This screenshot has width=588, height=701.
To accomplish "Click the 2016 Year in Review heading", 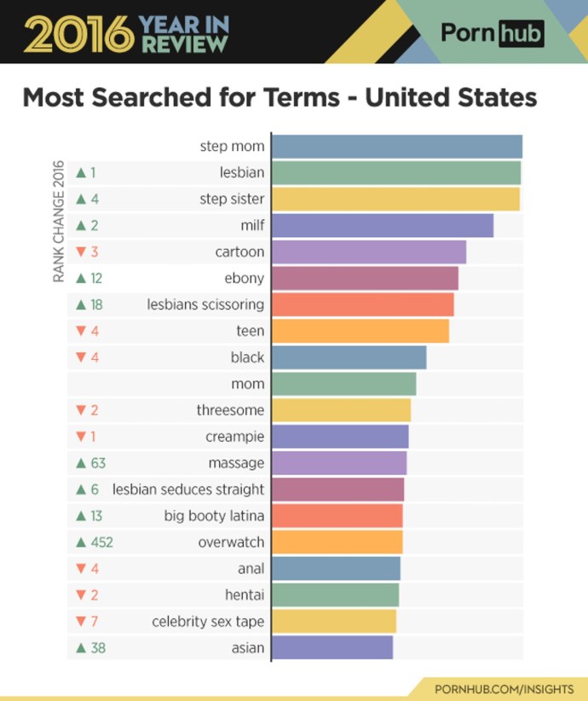I will point(126,34).
